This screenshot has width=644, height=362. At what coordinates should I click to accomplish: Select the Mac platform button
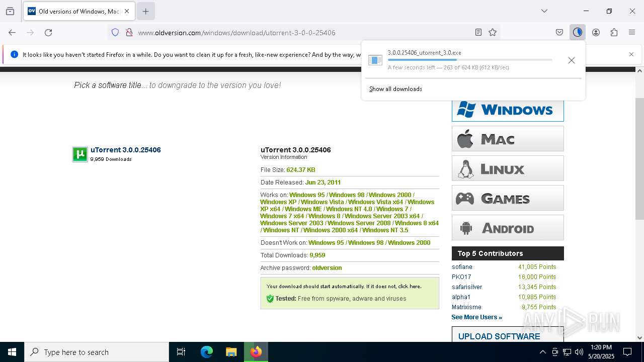[x=508, y=139]
